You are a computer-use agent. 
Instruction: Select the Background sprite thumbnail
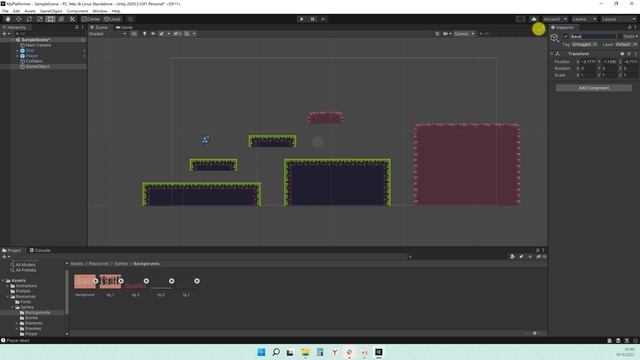coord(85,282)
